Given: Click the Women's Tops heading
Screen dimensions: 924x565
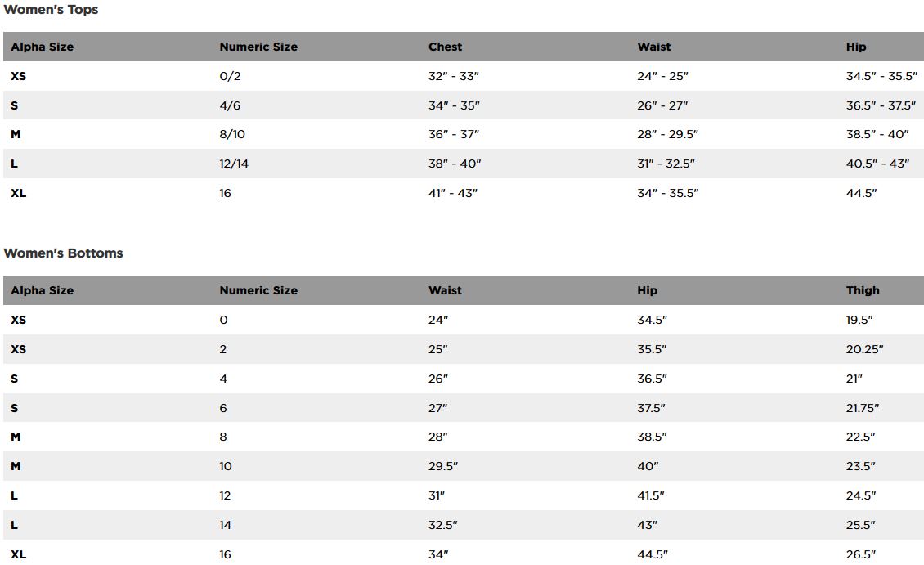Looking at the screenshot, I should point(51,10).
